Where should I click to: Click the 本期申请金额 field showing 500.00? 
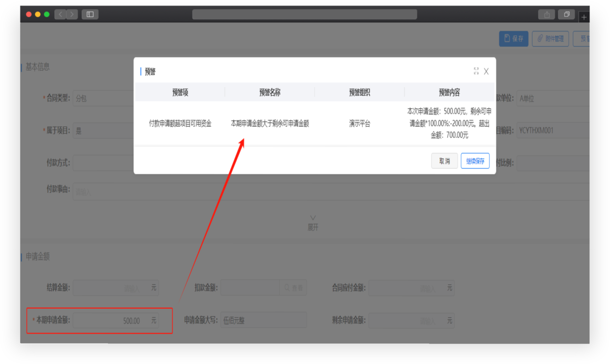point(116,321)
